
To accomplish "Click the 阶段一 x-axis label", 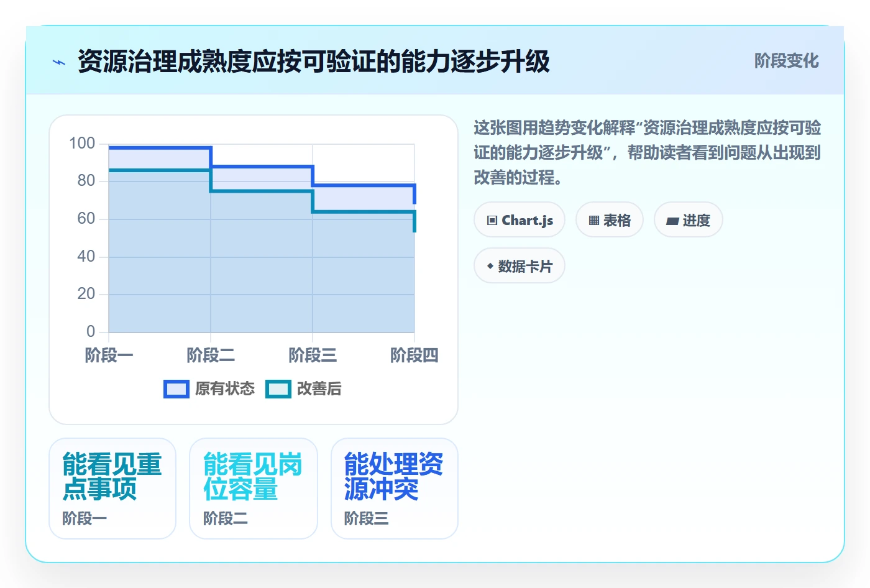I will [x=109, y=356].
